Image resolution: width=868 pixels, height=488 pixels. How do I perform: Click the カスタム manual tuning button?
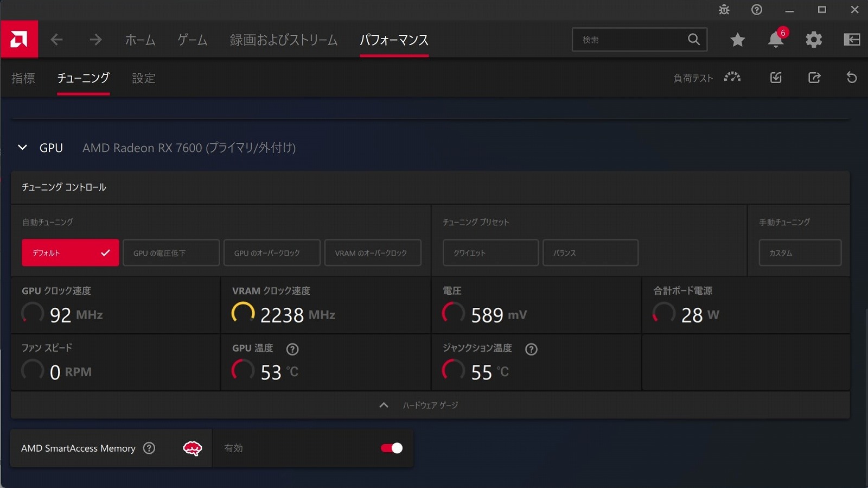[x=800, y=253]
